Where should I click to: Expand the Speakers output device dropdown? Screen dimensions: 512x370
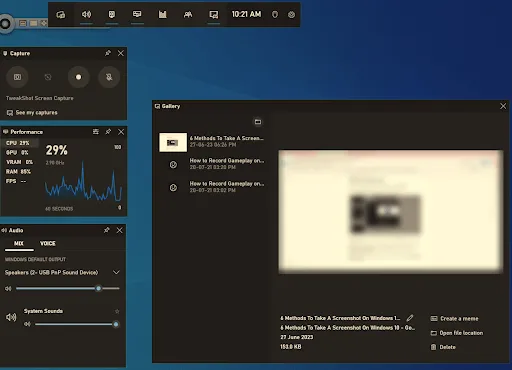coord(116,272)
